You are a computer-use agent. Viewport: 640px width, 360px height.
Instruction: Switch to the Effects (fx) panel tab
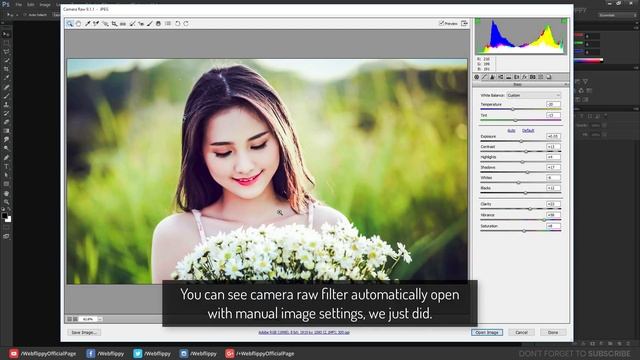click(524, 77)
